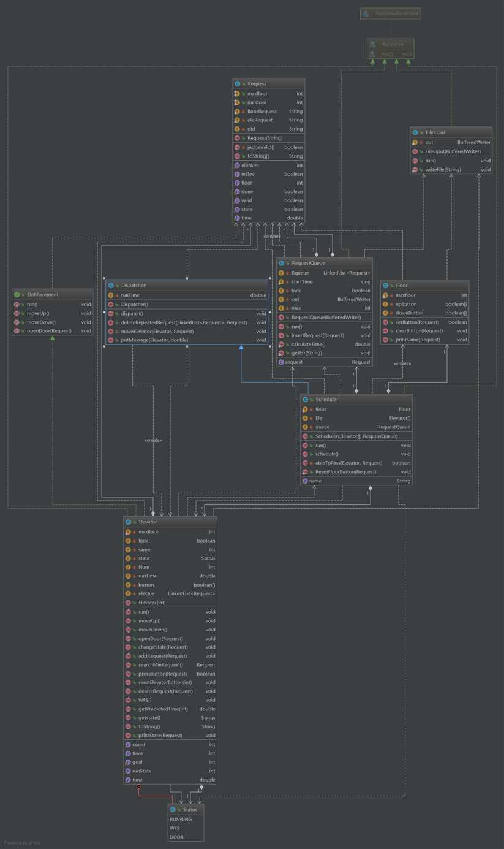Select the setButton(Request) method
The height and width of the screenshot is (849, 504).
(x=424, y=322)
